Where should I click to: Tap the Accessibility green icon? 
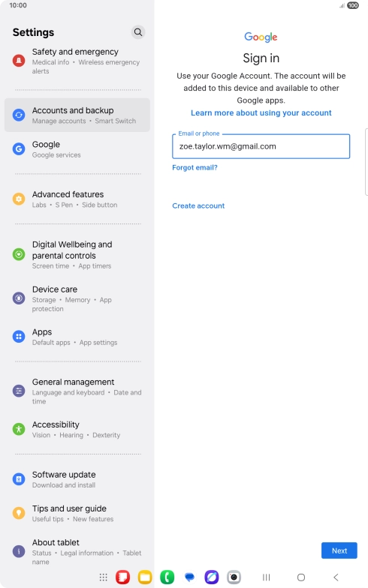pos(19,429)
